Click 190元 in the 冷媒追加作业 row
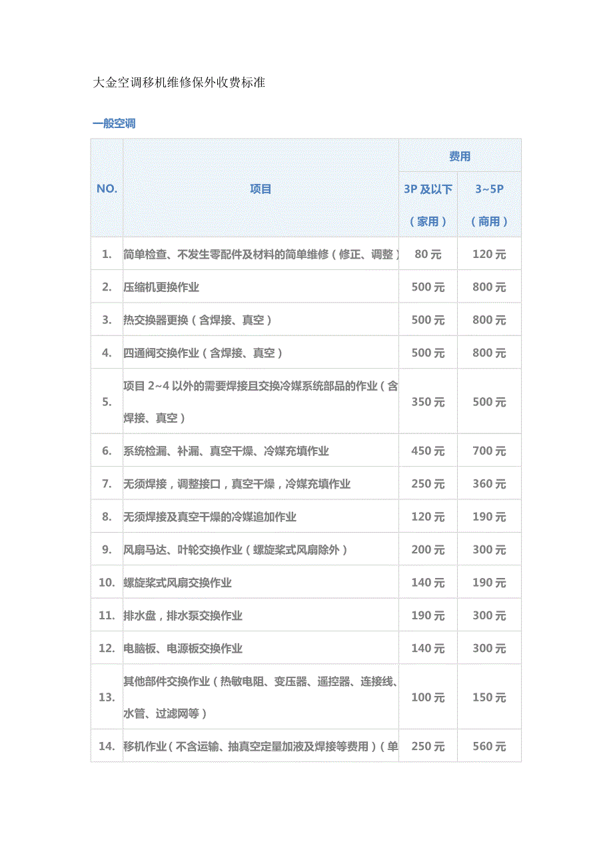This screenshot has height=868, width=613. tap(489, 517)
